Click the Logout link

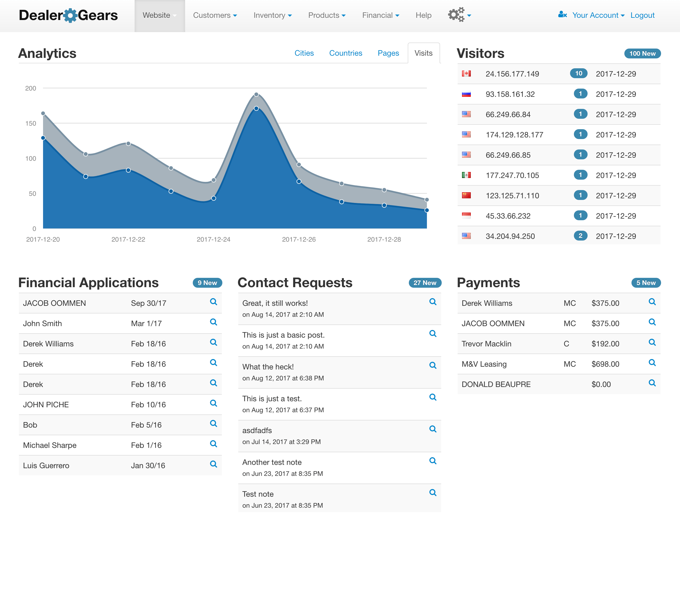click(x=642, y=15)
